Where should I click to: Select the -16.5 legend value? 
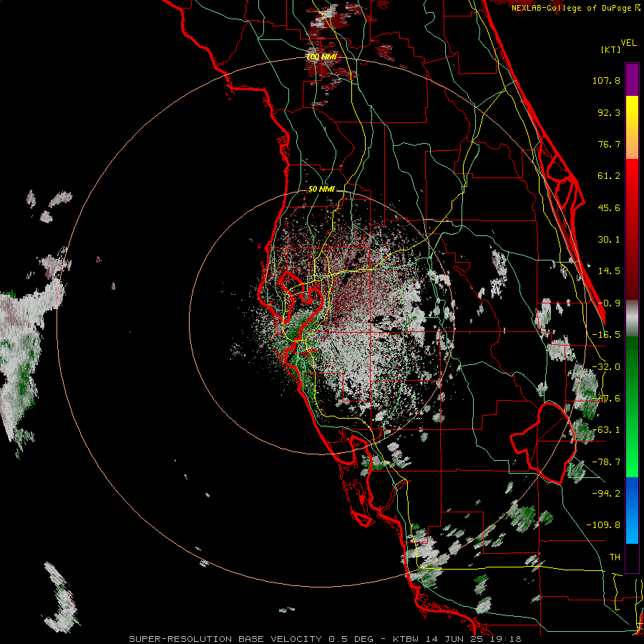click(606, 335)
